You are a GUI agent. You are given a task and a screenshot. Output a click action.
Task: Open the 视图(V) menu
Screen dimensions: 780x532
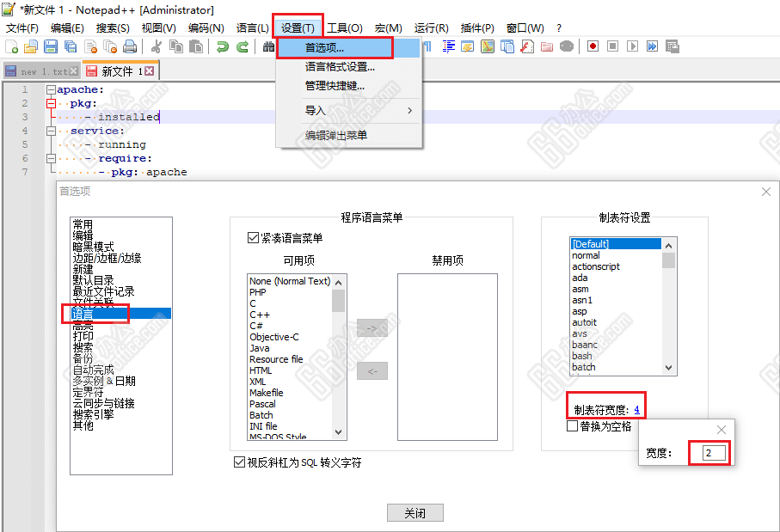159,28
